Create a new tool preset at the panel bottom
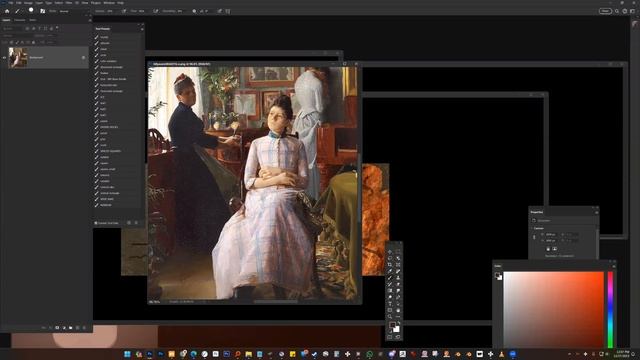Image resolution: width=640 pixels, height=360 pixels. coord(129,223)
